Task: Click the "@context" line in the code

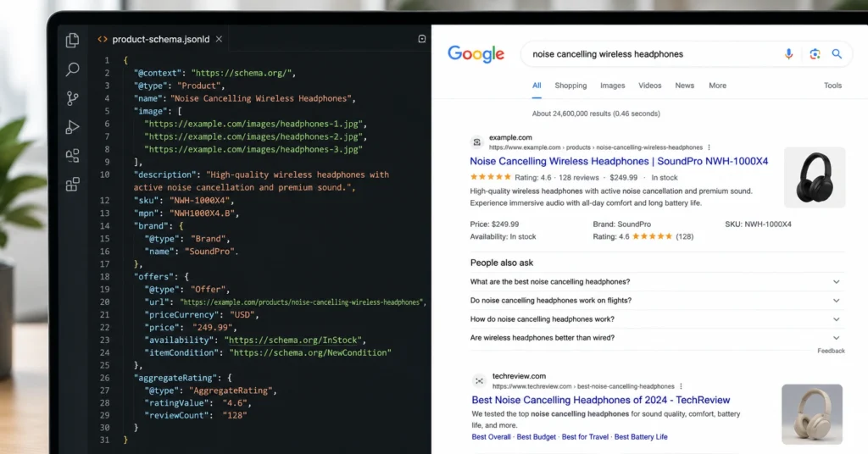Action: 214,73
